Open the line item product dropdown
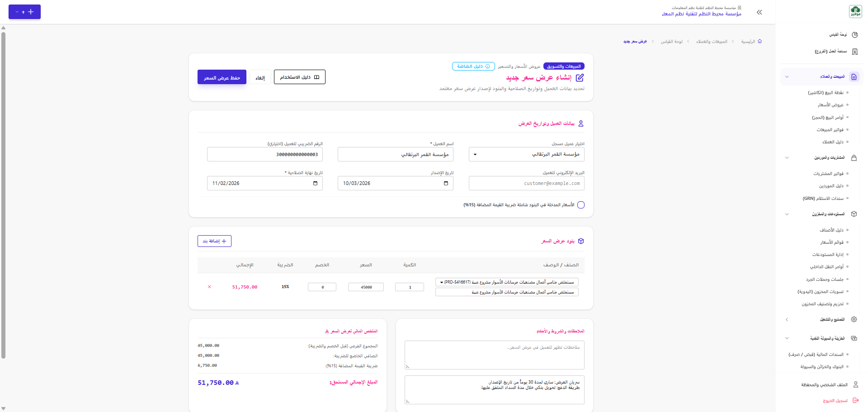 click(507, 282)
